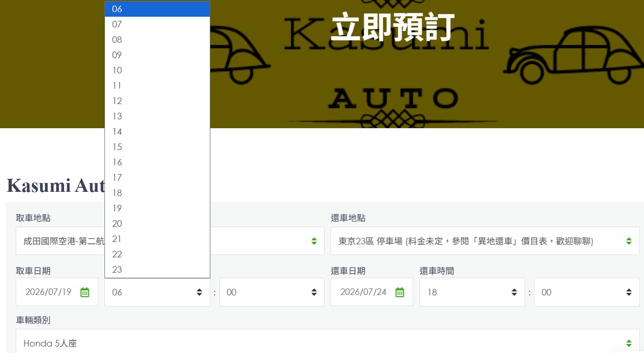Open the return minute dropdown
The height and width of the screenshot is (353, 644).
click(x=587, y=292)
